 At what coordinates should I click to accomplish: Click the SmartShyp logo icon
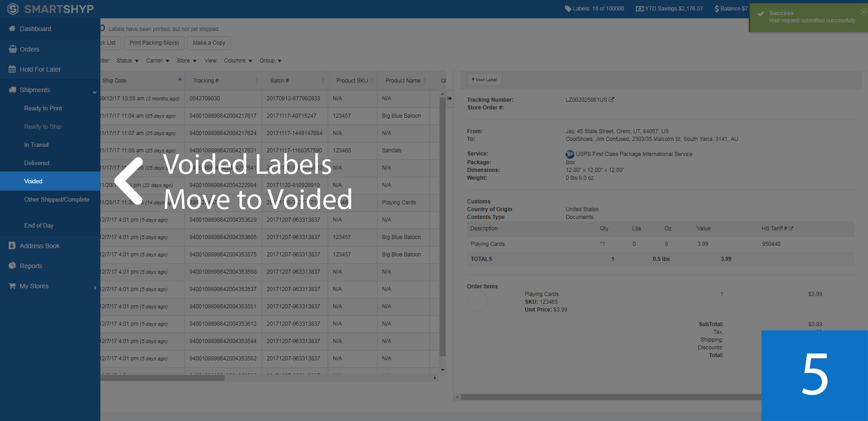click(x=13, y=9)
